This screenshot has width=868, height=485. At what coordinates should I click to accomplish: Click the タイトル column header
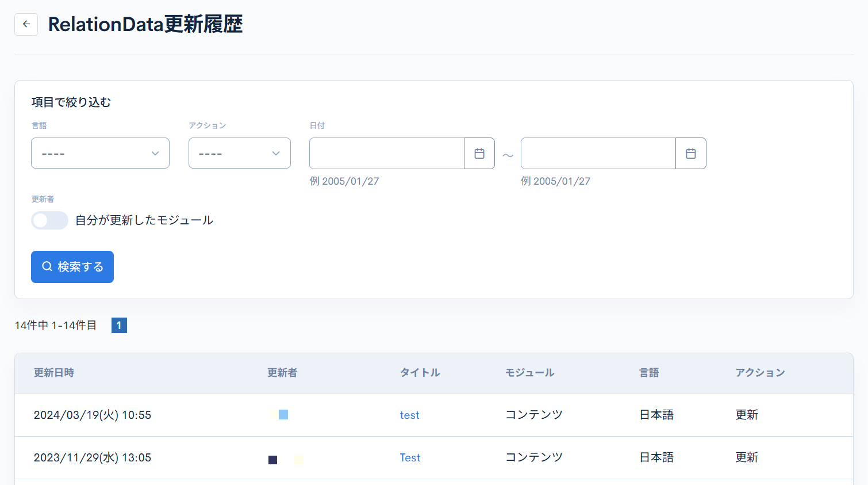(420, 373)
